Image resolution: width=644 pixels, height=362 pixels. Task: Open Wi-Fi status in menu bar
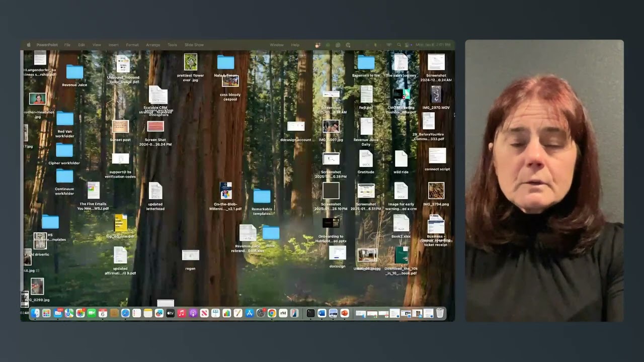click(x=389, y=45)
